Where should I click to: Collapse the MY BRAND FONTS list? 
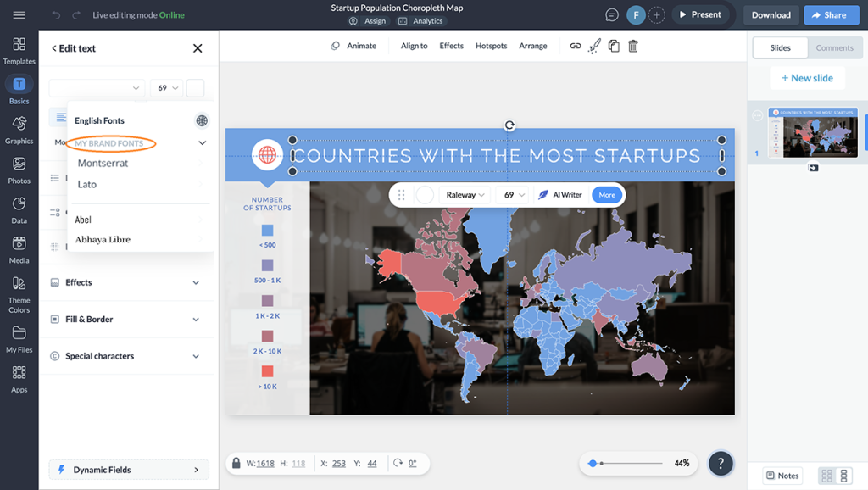coord(202,142)
